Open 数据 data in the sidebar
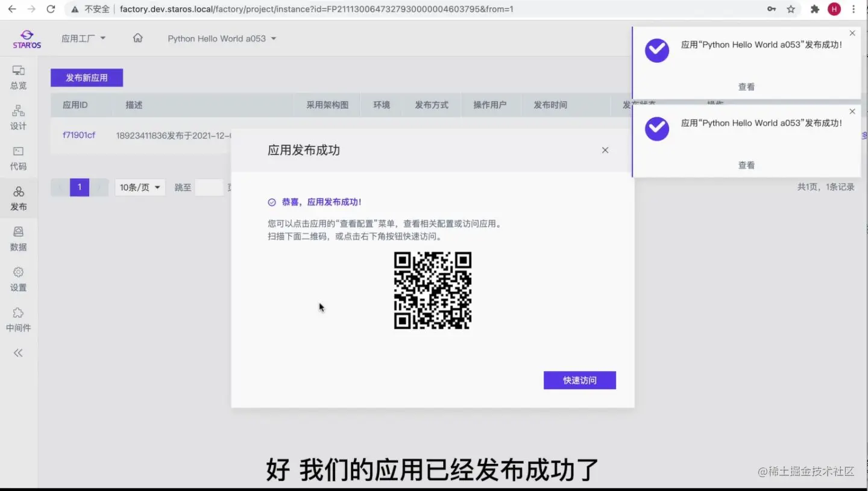868x491 pixels. (19, 239)
